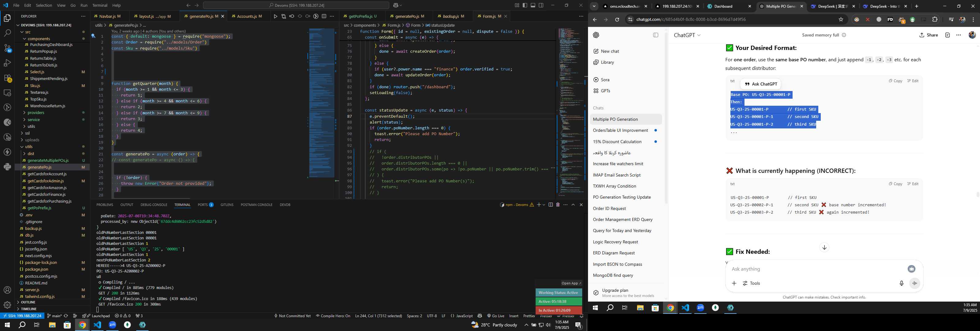
Task: Open Manage gear in VS Code activity bar
Action: point(7,305)
